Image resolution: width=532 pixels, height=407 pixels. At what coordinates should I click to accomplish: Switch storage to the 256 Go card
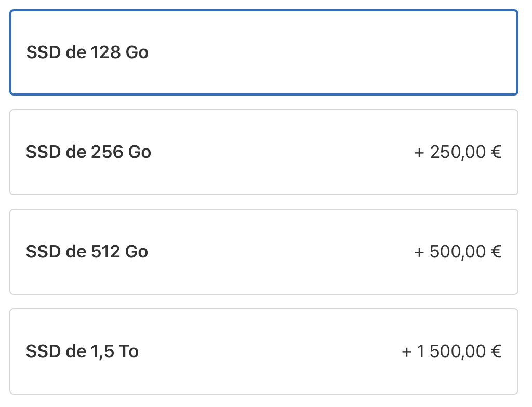click(x=263, y=152)
